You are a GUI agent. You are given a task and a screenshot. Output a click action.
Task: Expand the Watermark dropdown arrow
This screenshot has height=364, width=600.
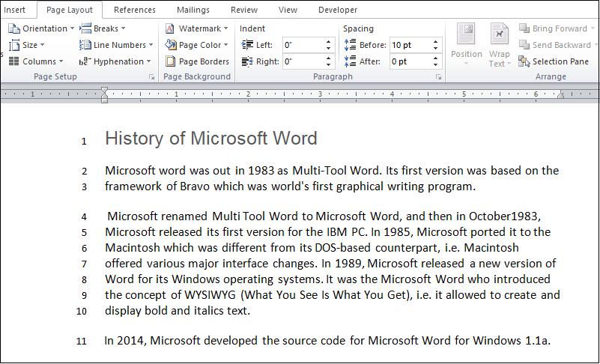click(x=225, y=28)
